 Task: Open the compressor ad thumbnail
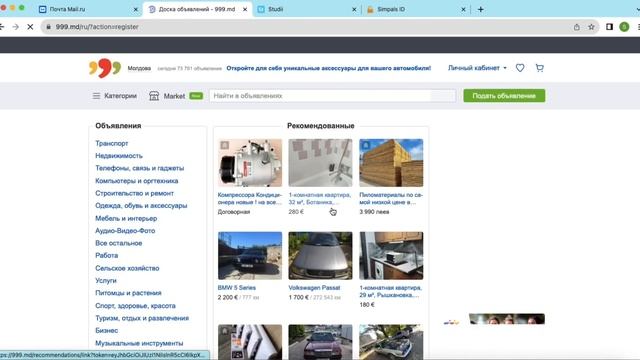(x=250, y=162)
